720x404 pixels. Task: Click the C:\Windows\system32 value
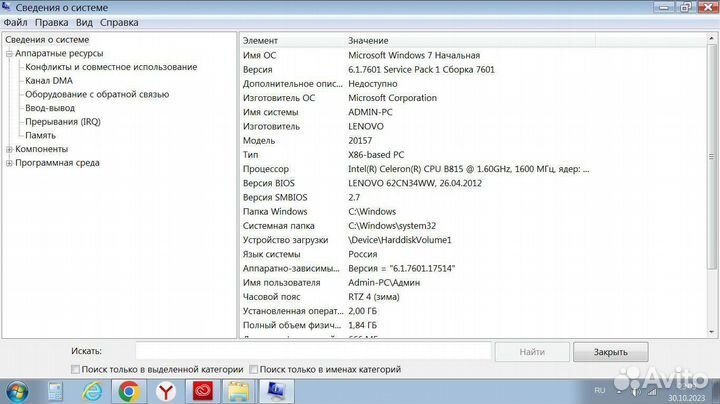pos(392,226)
